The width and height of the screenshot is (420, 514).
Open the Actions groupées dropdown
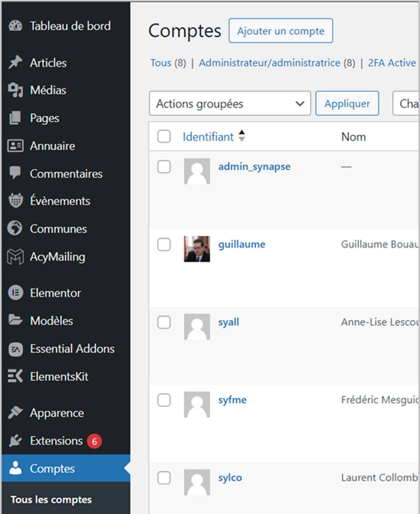click(230, 103)
